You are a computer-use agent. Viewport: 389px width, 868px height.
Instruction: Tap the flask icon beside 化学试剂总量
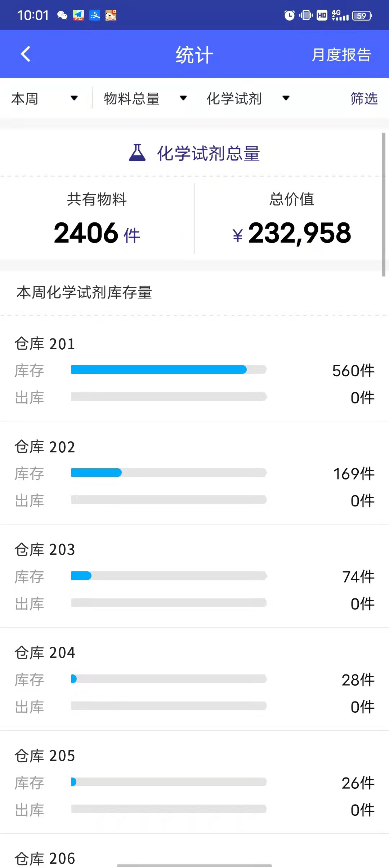pos(137,153)
